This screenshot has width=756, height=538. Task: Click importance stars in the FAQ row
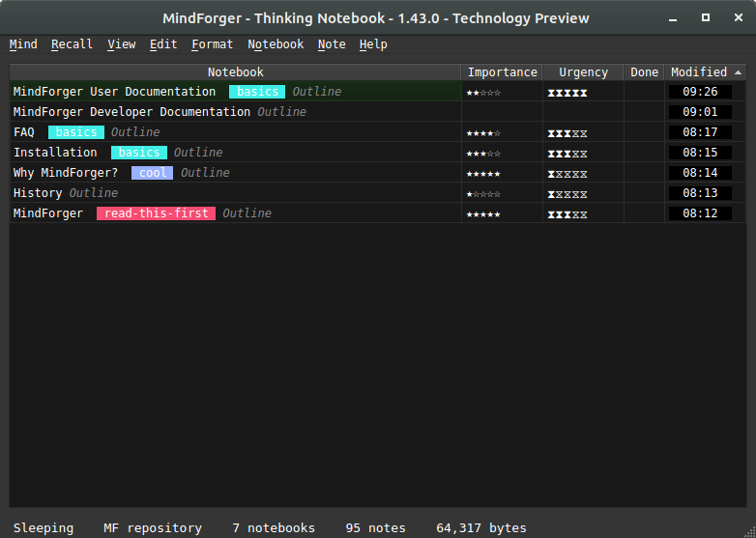pos(483,133)
